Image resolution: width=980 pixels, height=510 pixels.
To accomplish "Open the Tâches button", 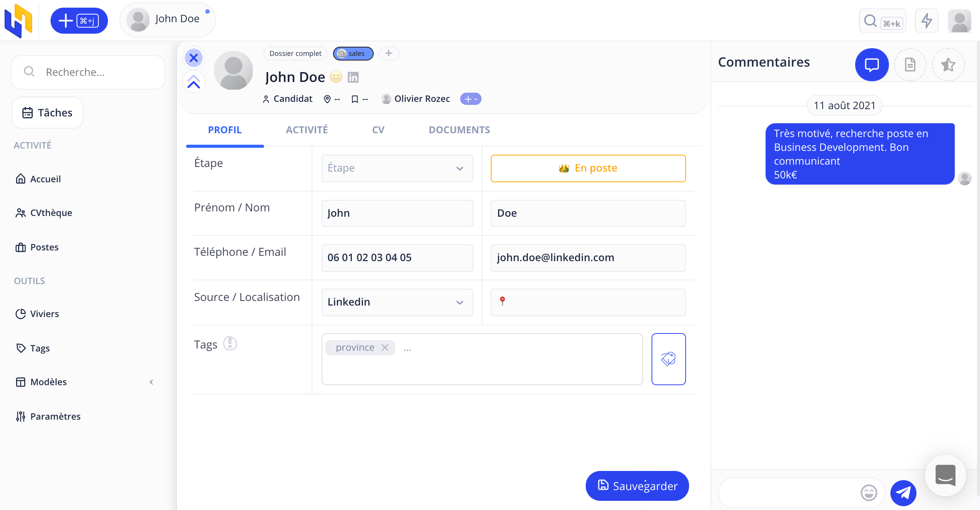I will (x=47, y=113).
